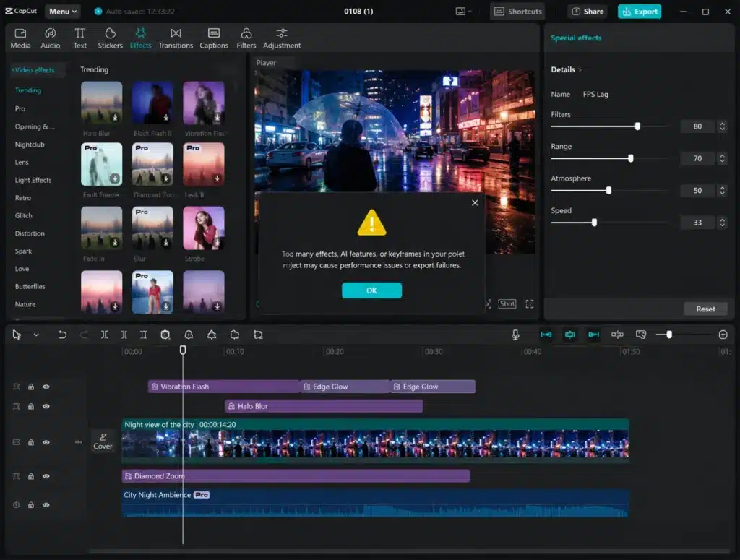This screenshot has width=740, height=560.
Task: Hide the Diamond Zoom effects track
Action: pyautogui.click(x=46, y=476)
